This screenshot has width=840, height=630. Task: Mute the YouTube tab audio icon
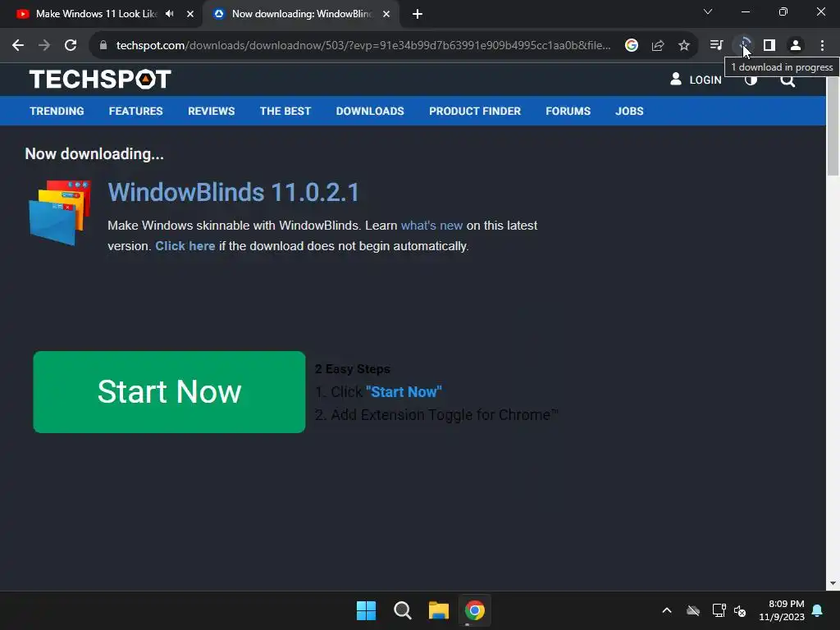pyautogui.click(x=170, y=14)
